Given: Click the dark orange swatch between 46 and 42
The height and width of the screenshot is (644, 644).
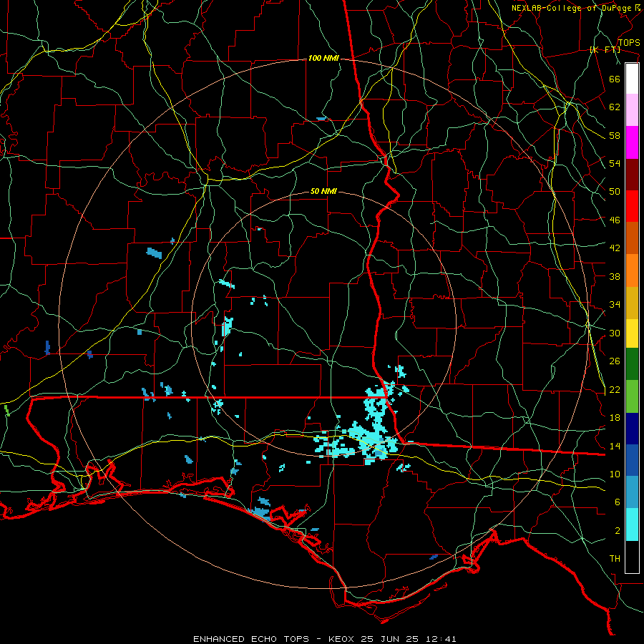Looking at the screenshot, I should pyautogui.click(x=632, y=238).
